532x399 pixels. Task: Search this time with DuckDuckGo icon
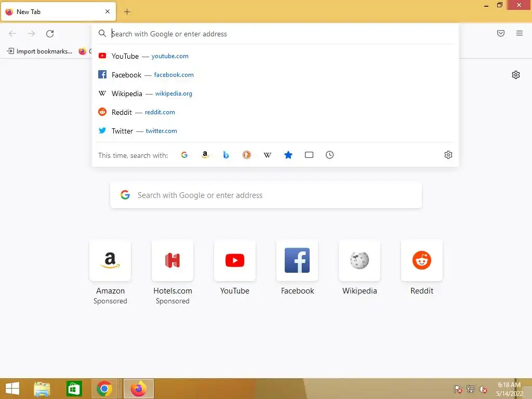pos(247,155)
